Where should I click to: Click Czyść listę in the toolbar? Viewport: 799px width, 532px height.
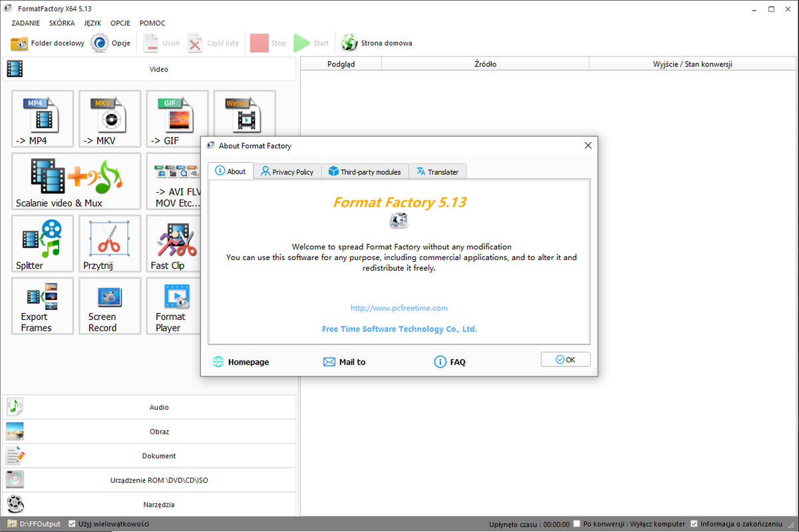coord(213,43)
